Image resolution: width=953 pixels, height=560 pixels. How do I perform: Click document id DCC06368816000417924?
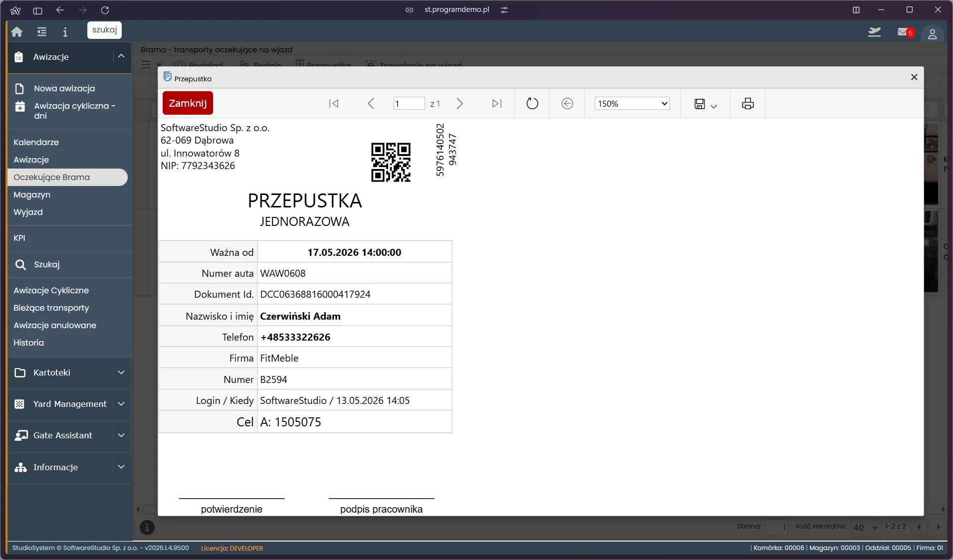click(315, 294)
